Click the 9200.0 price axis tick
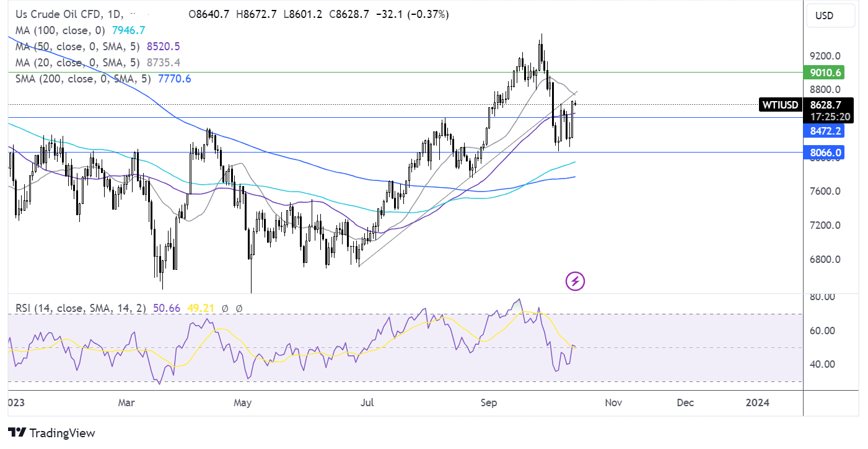Screen dimensions: 868x449 click(826, 55)
